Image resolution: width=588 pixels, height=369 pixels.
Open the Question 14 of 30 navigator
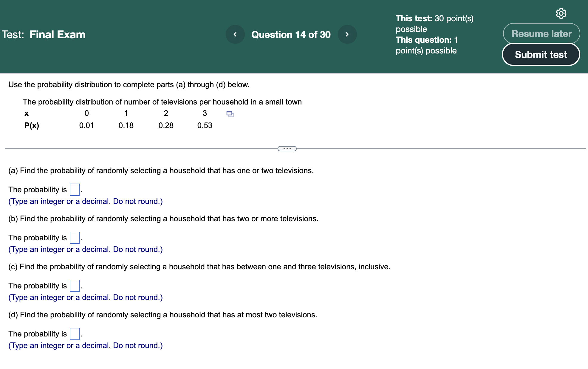pyautogui.click(x=291, y=34)
